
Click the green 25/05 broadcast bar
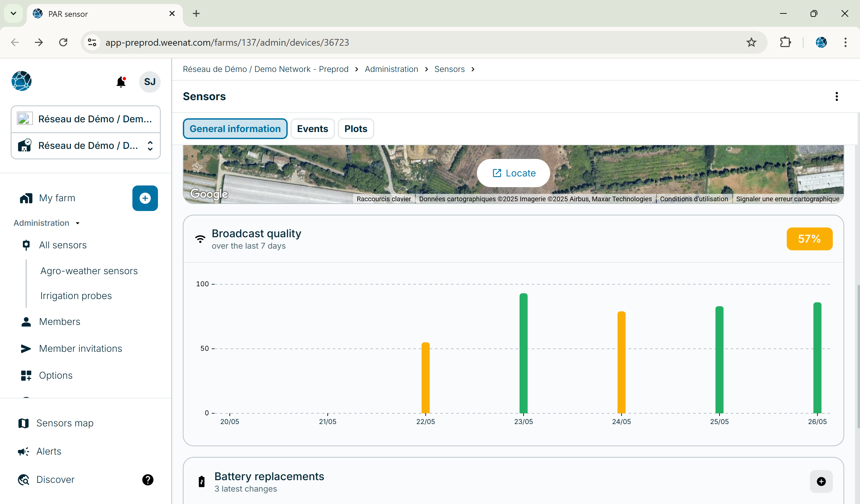719,360
